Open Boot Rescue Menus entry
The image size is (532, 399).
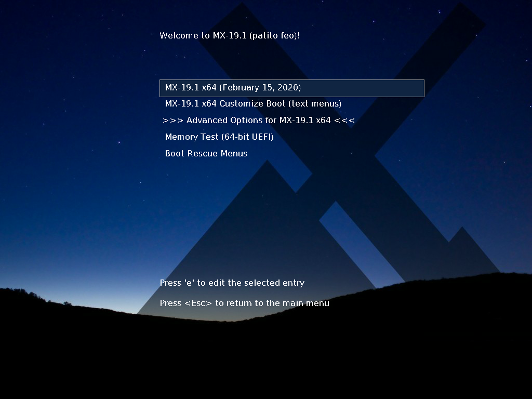coord(206,154)
